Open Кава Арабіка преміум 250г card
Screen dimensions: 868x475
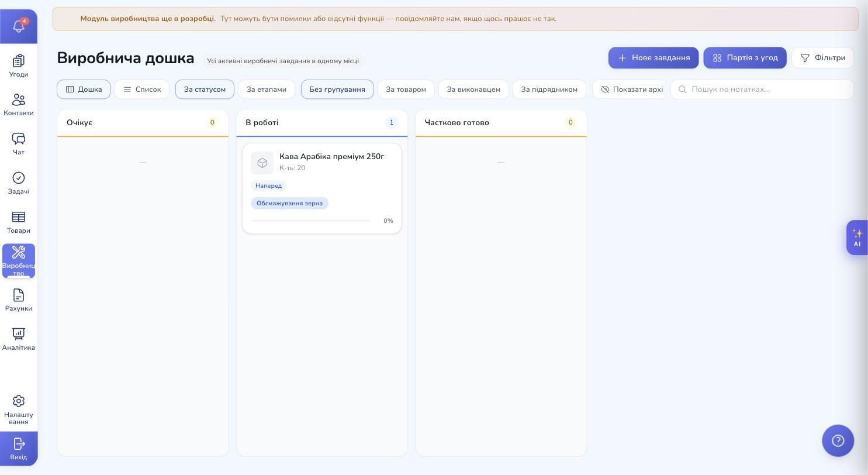[x=322, y=188]
